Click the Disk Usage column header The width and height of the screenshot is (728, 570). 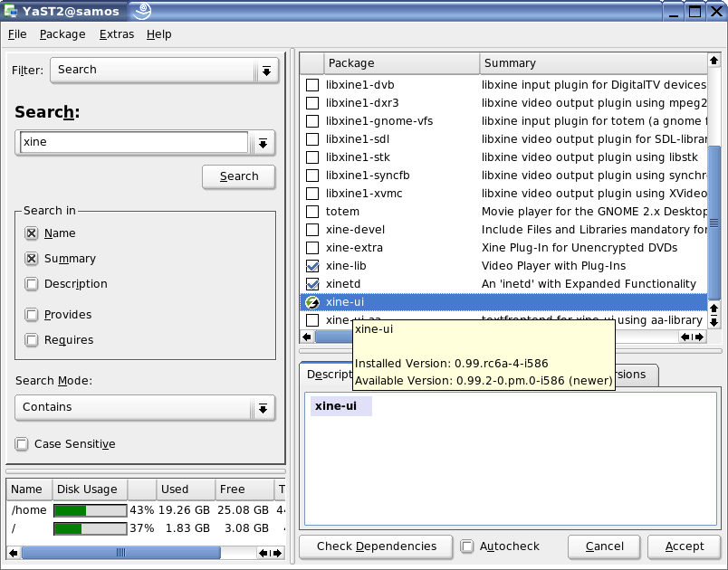[x=90, y=489]
